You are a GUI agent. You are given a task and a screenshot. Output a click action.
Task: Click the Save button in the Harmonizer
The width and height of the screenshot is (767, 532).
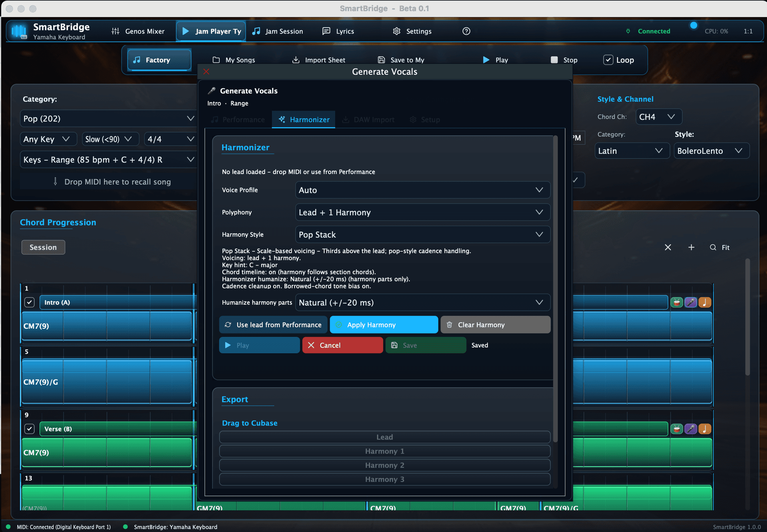425,345
